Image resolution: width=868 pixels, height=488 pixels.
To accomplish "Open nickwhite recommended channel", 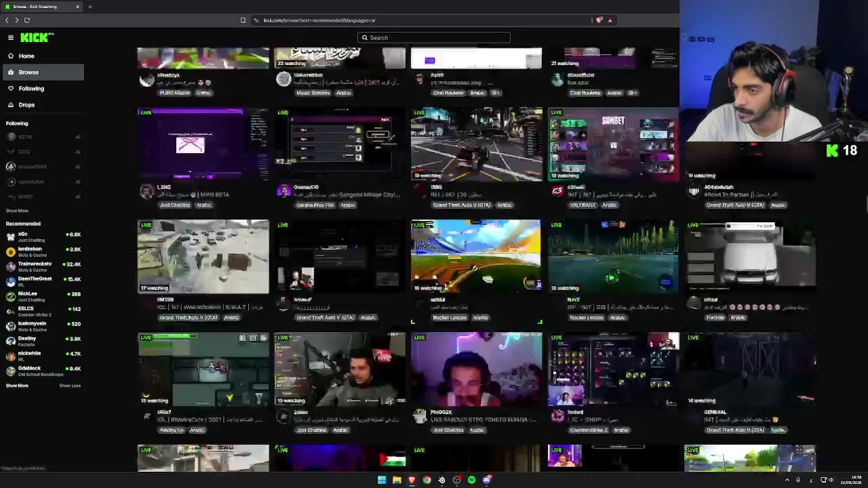I will tap(42, 356).
